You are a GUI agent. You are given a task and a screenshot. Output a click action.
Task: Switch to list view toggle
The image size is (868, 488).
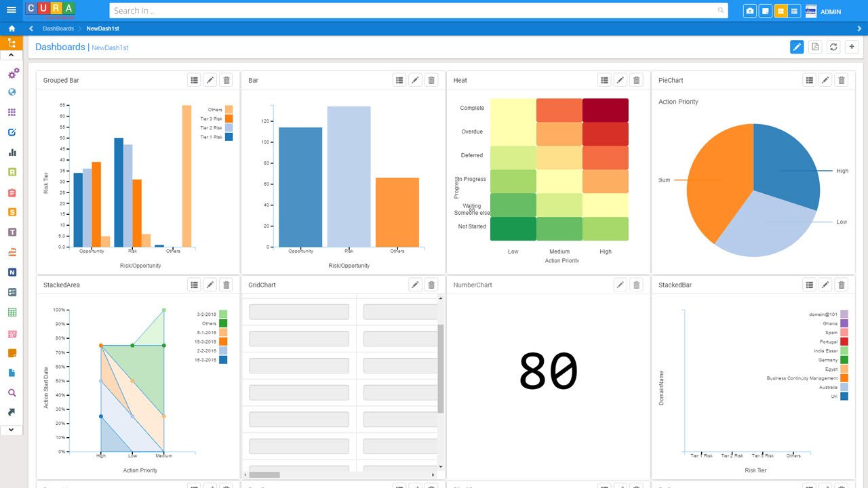point(794,11)
